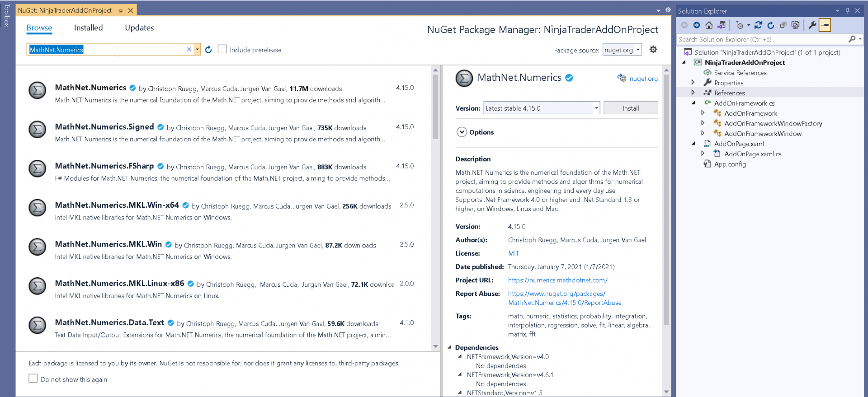Open the active documents list dropdown

(x=658, y=10)
